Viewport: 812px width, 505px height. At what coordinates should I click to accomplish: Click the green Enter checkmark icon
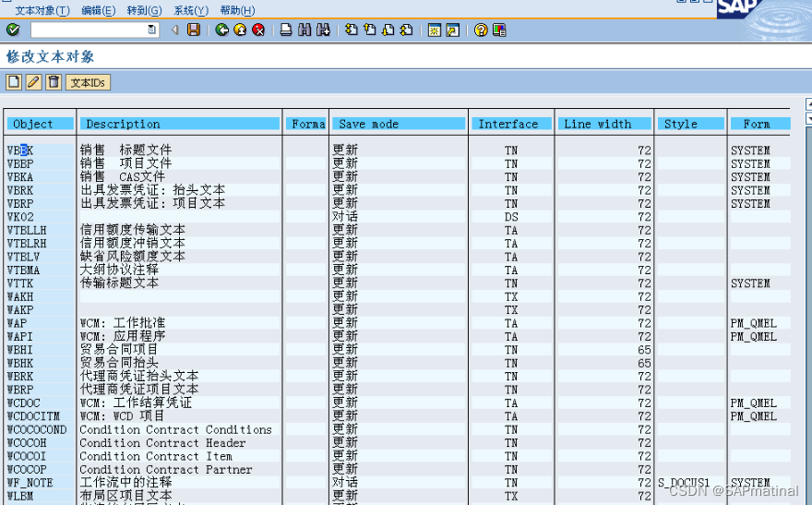click(13, 30)
